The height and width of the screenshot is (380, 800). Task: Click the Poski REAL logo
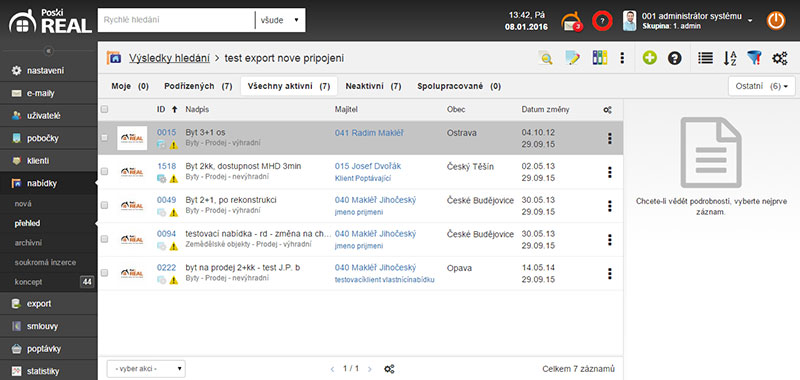coord(50,21)
